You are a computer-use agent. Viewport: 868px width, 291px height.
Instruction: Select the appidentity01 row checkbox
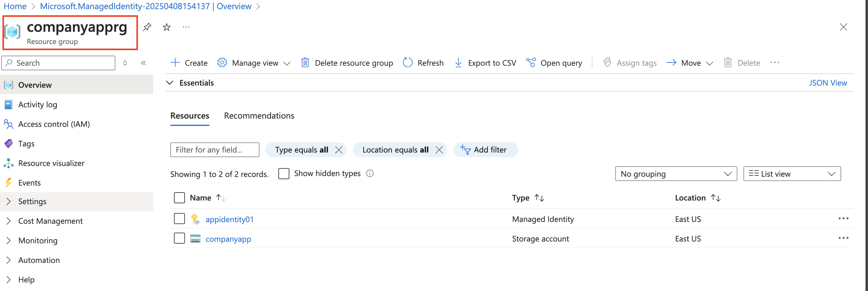(179, 219)
